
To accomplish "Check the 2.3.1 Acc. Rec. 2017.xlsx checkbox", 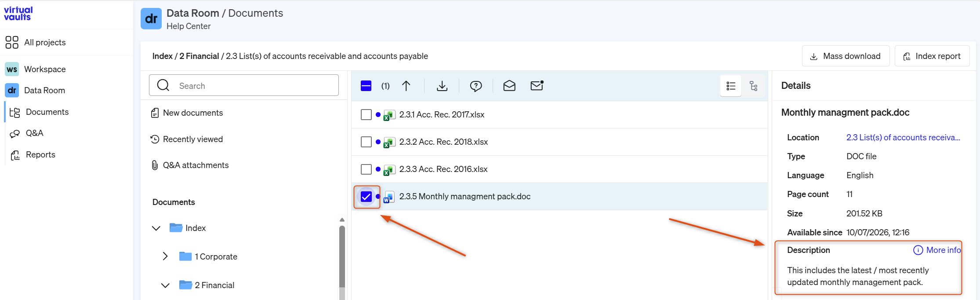I will click(x=366, y=115).
